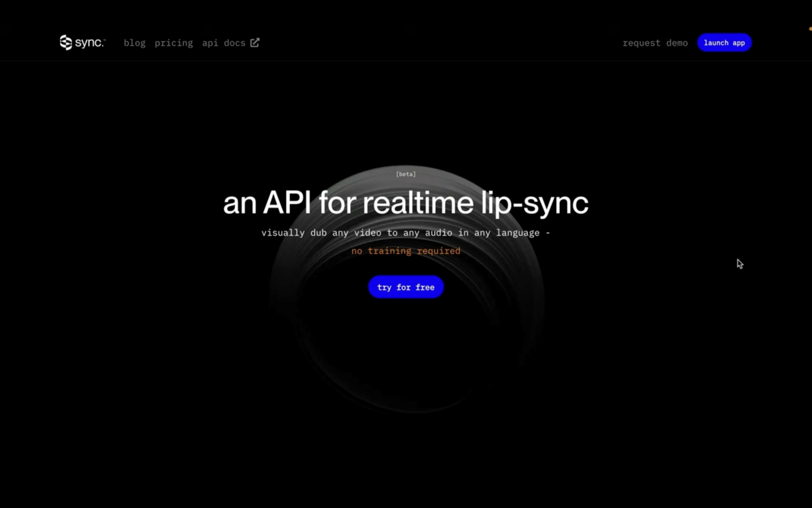812x508 pixels.
Task: Click the sync swirl logo icon
Action: point(65,42)
